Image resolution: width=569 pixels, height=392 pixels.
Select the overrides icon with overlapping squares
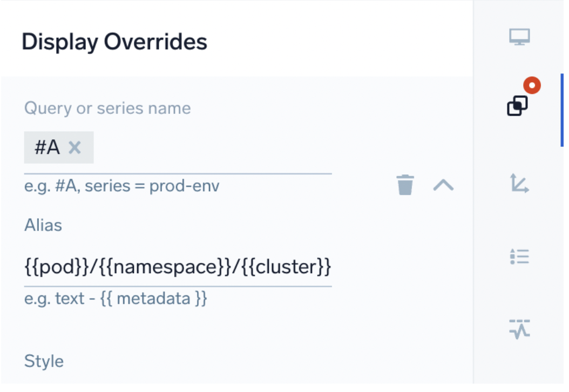pos(517,106)
